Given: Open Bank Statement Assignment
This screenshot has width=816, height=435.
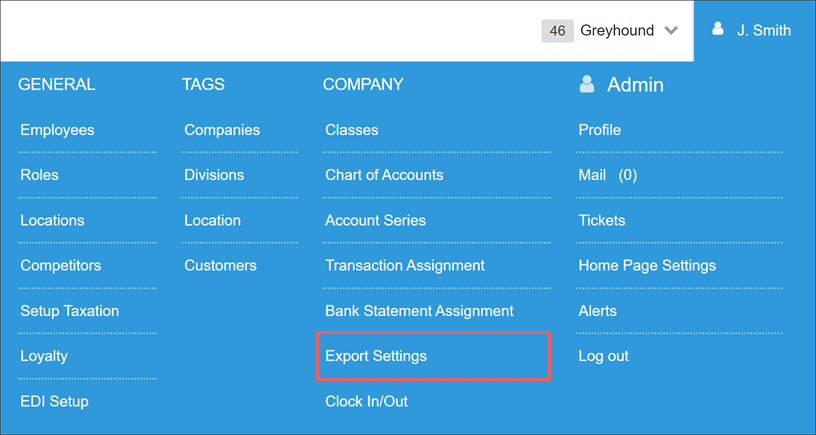Looking at the screenshot, I should [x=419, y=311].
